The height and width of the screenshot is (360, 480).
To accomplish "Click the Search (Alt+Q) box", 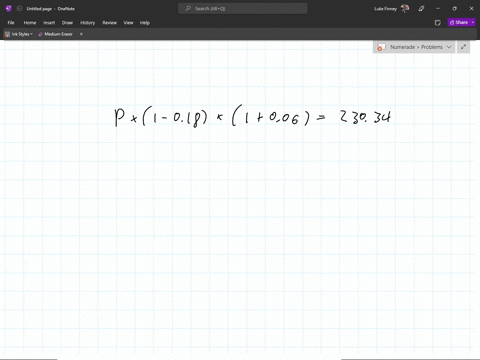I will (x=243, y=9).
